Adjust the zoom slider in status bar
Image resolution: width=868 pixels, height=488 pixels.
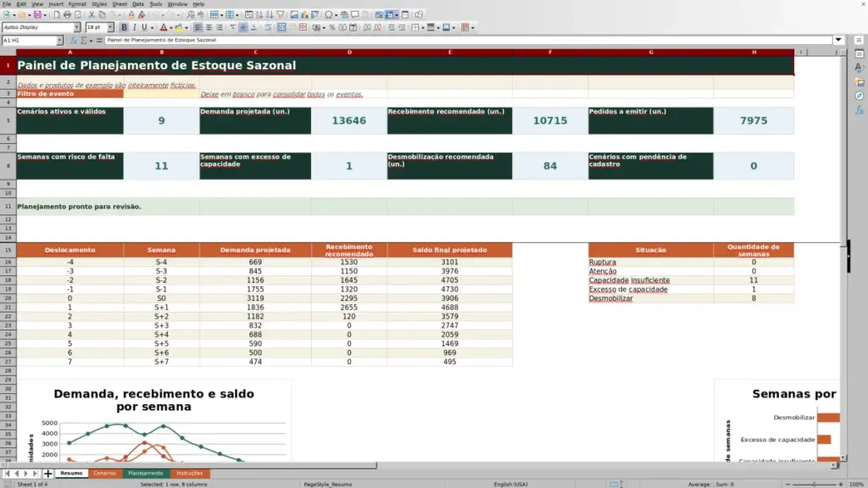(815, 485)
